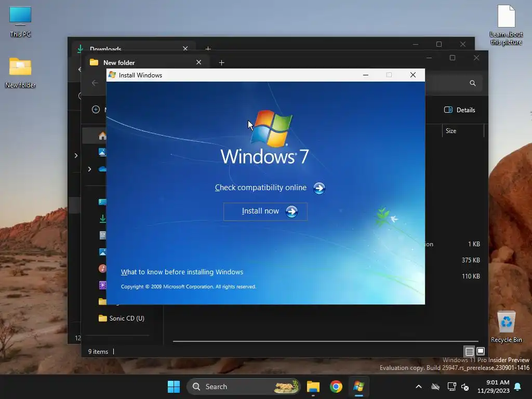The height and width of the screenshot is (399, 532).
Task: Expand the chevron in Downloads window navigation pane
Action: 76,155
